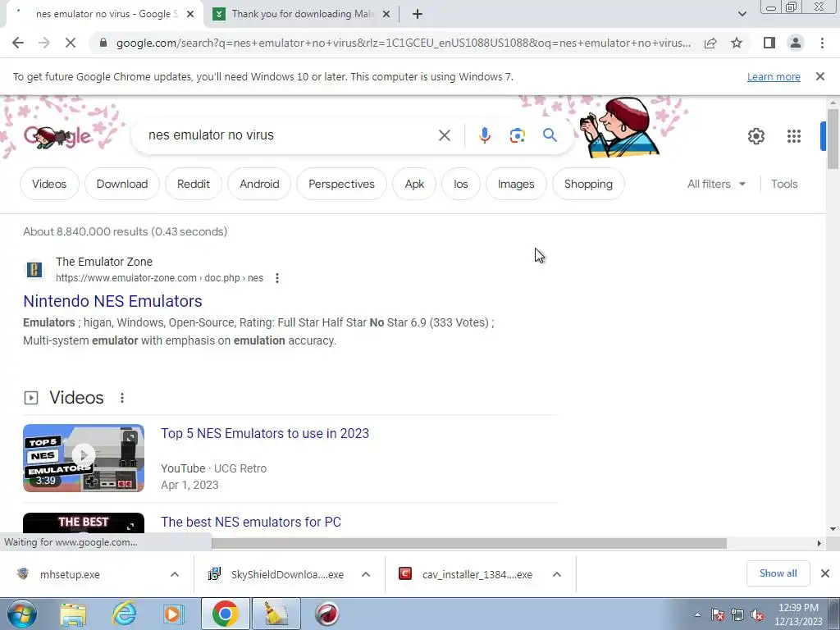Click the horizontal scrollbar thumb

[468, 543]
